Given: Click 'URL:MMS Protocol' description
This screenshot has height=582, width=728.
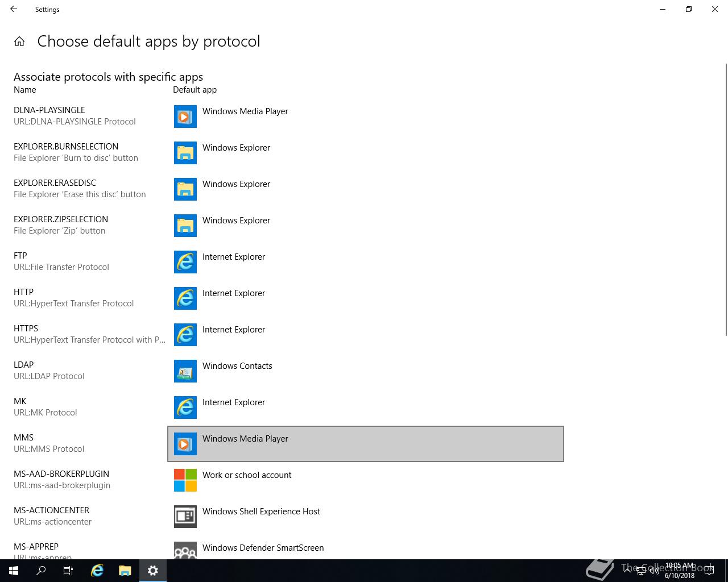Looking at the screenshot, I should (49, 449).
